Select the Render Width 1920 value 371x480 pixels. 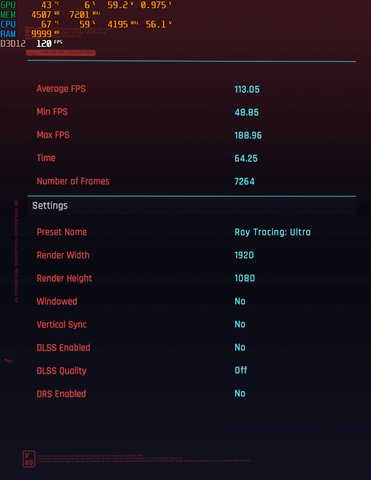pos(244,255)
